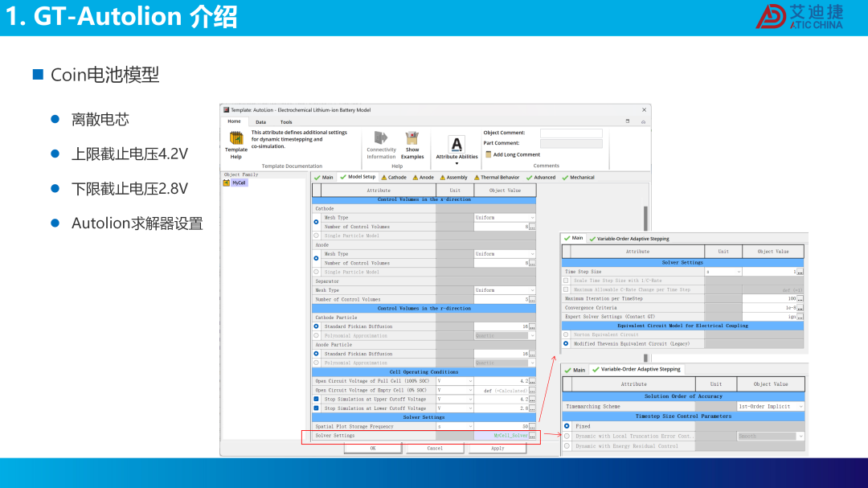Open Anode Mesh Type Uniform dropdown
The image size is (868, 488).
tap(504, 254)
